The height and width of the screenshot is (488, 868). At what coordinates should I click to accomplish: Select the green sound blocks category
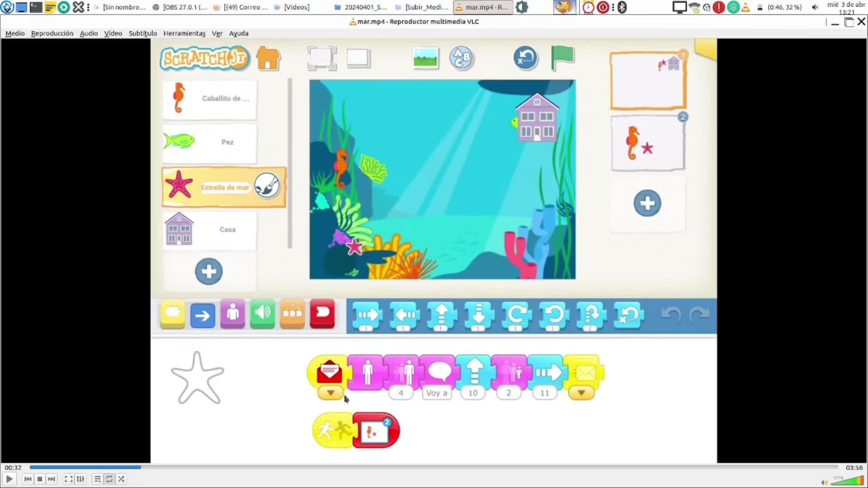(262, 314)
